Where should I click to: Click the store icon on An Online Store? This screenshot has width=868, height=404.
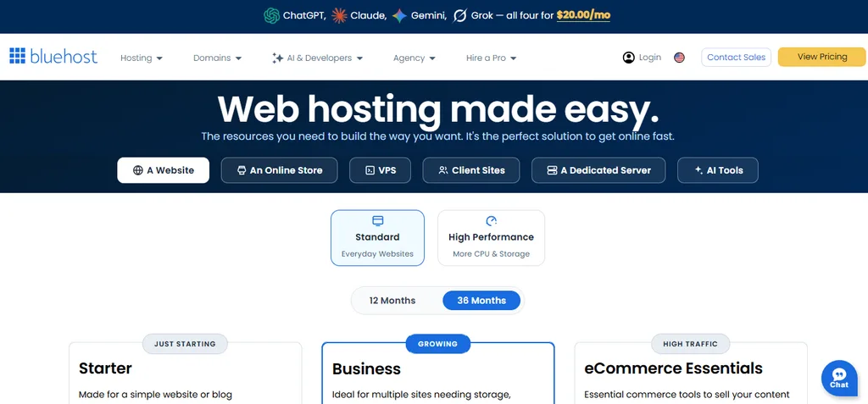242,170
